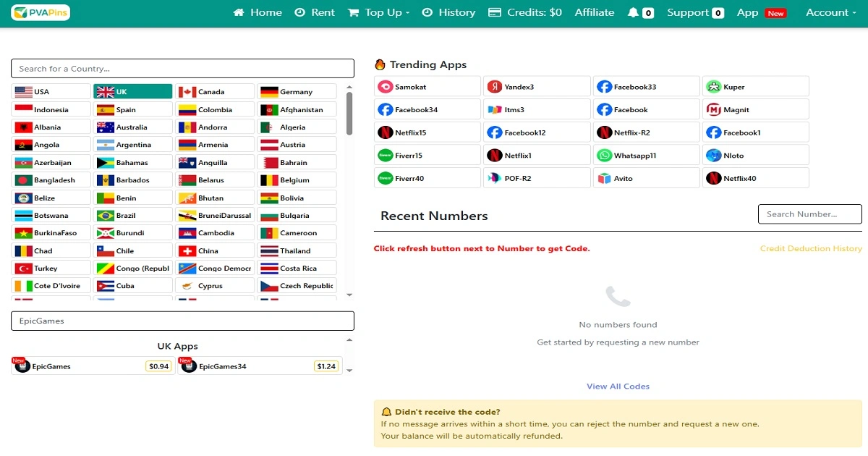
Task: View Credits: $0 balance
Action: click(525, 12)
